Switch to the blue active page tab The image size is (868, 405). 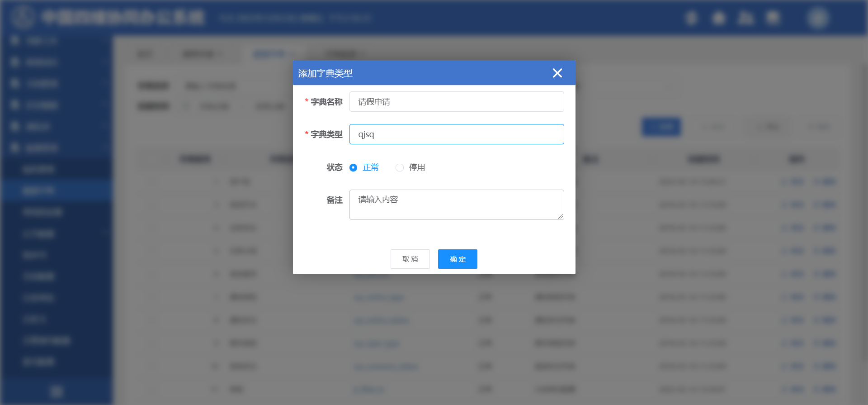[269, 54]
